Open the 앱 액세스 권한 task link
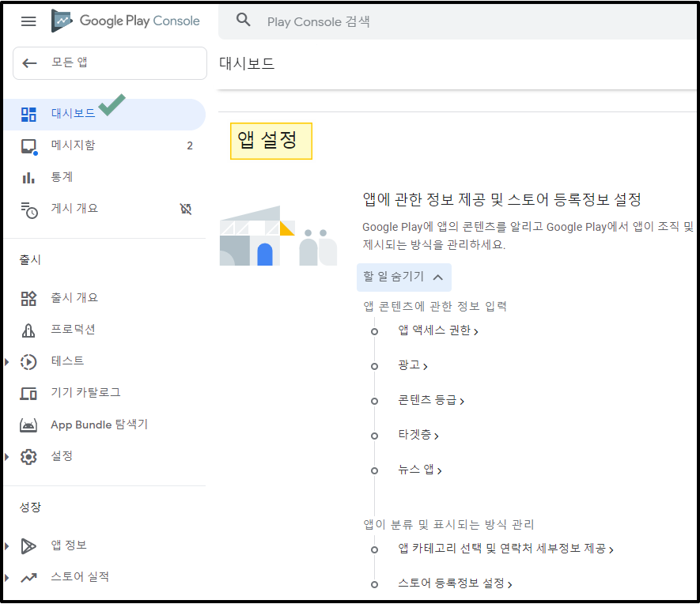 tap(437, 330)
